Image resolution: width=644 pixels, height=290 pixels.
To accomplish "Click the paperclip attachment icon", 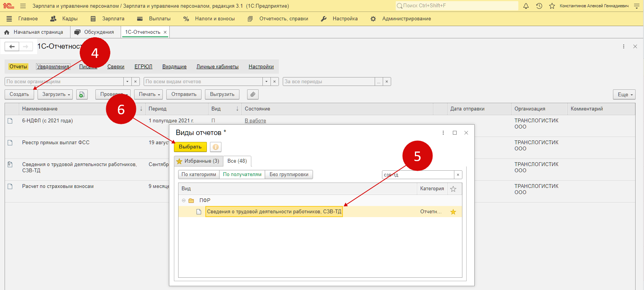I will [253, 94].
